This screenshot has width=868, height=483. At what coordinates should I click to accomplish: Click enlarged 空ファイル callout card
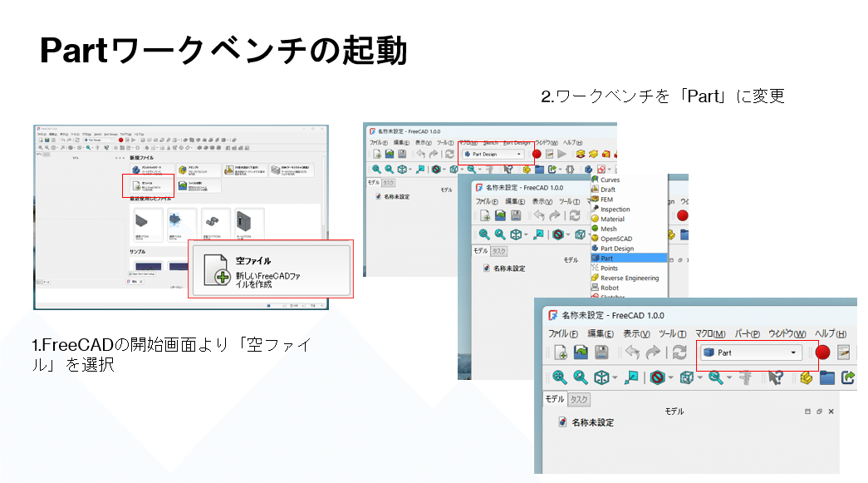272,271
